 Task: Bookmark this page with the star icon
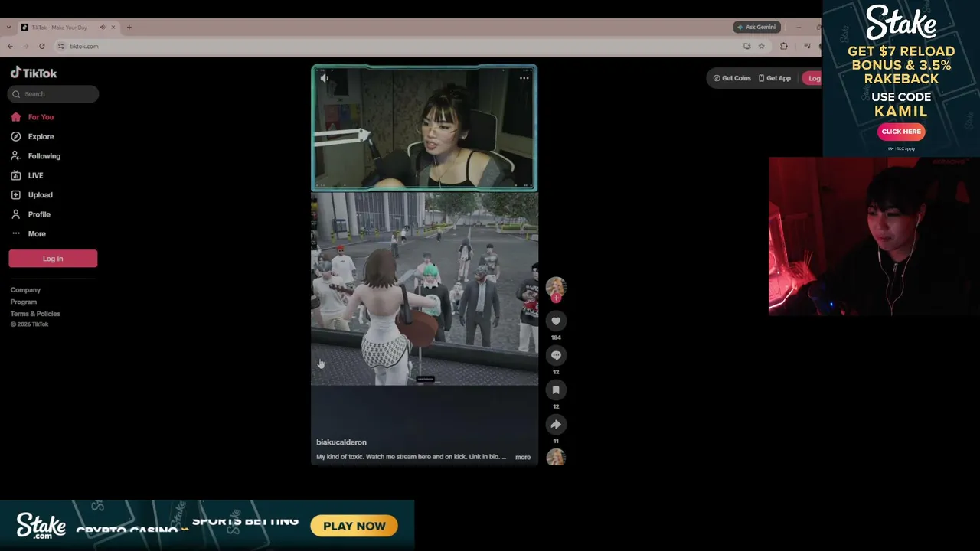tap(761, 47)
